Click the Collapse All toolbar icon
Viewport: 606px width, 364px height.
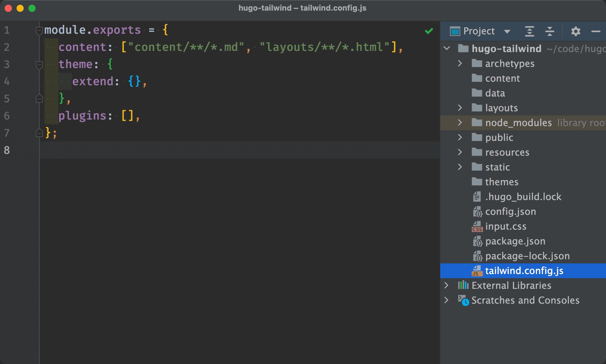(x=549, y=31)
